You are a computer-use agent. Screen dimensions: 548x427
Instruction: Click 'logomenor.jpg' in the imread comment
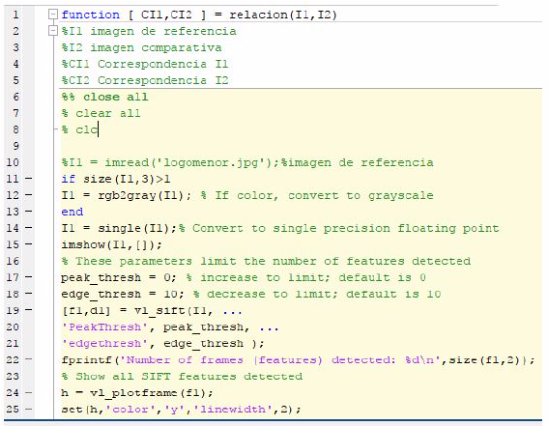[x=211, y=162]
